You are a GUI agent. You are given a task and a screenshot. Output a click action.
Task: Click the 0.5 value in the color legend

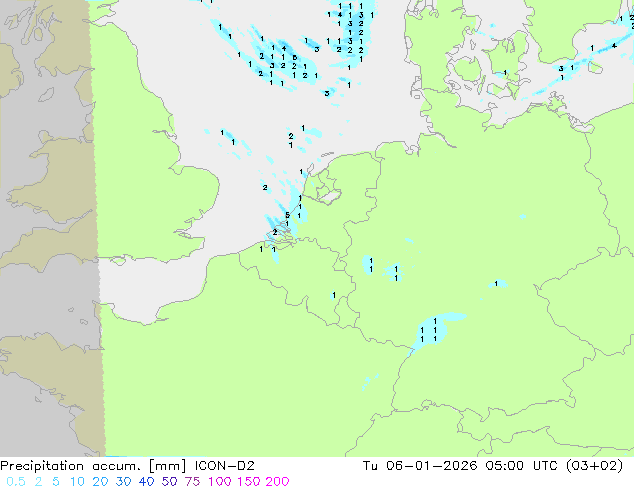[x=16, y=482]
